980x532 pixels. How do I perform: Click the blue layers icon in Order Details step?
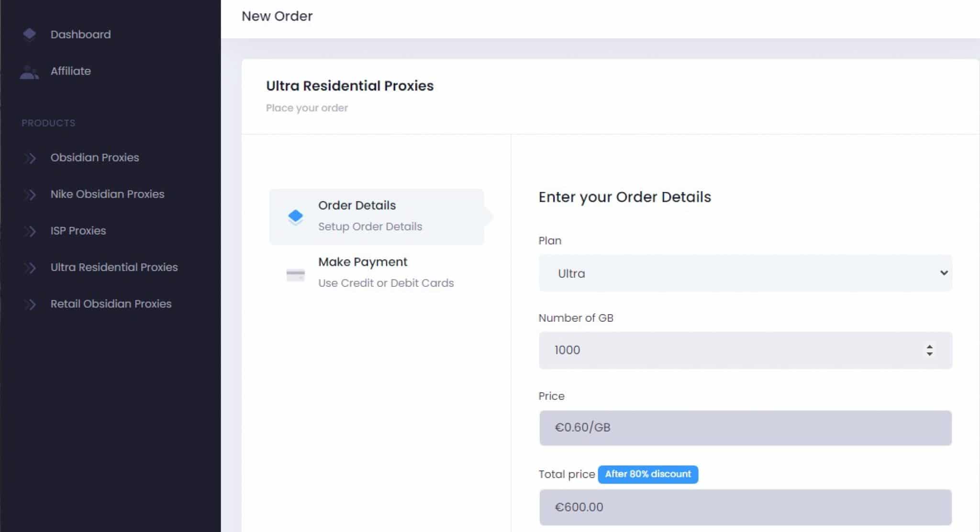(295, 217)
